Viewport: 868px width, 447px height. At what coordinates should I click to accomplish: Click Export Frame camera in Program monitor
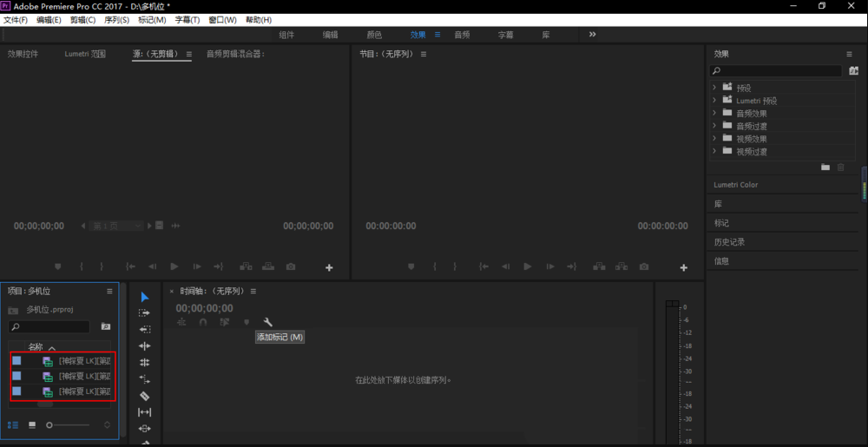644,266
